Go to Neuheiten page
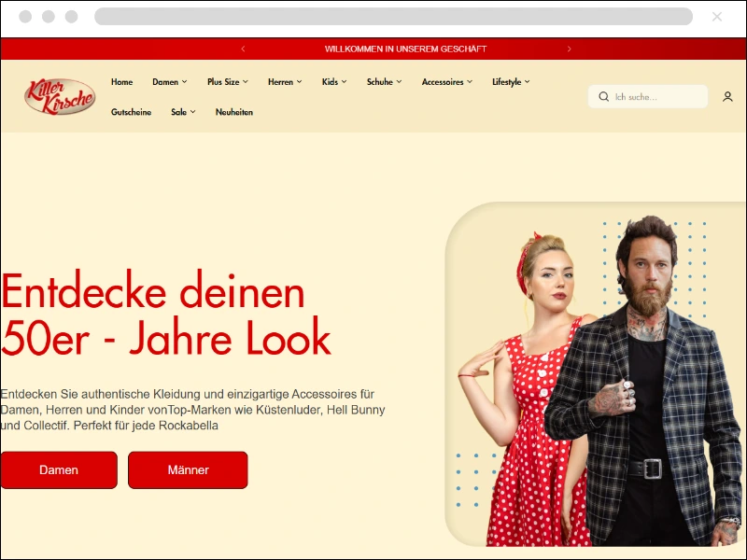 [234, 112]
